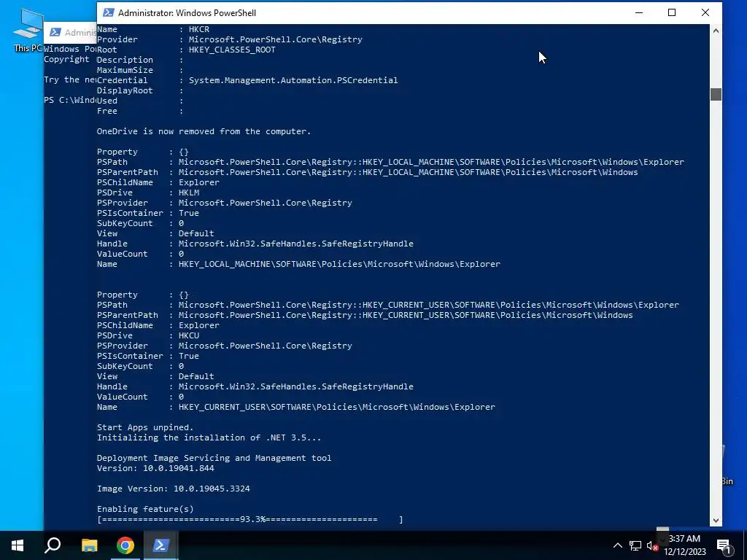Click scrollbar up arrow in PowerShell
The image size is (747, 560).
[x=716, y=31]
